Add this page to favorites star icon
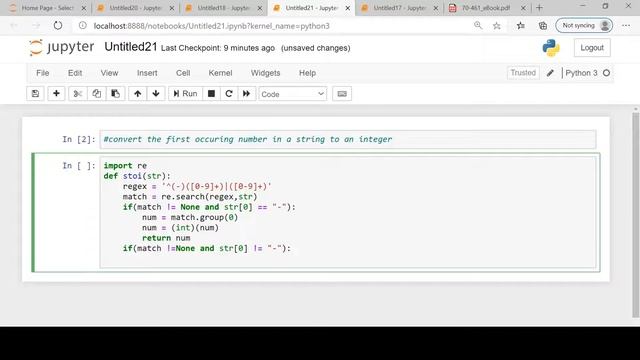The width and height of the screenshot is (640, 360). (x=497, y=26)
